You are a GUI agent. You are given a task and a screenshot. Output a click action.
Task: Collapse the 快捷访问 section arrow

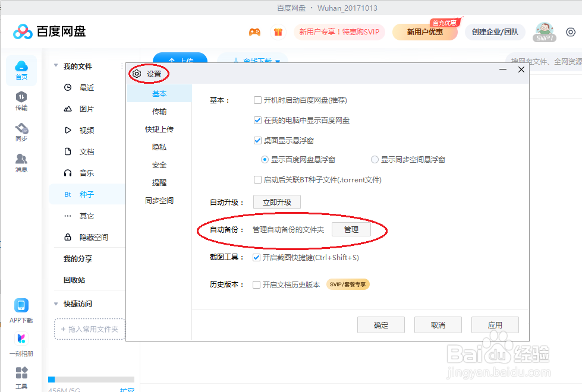[56, 304]
